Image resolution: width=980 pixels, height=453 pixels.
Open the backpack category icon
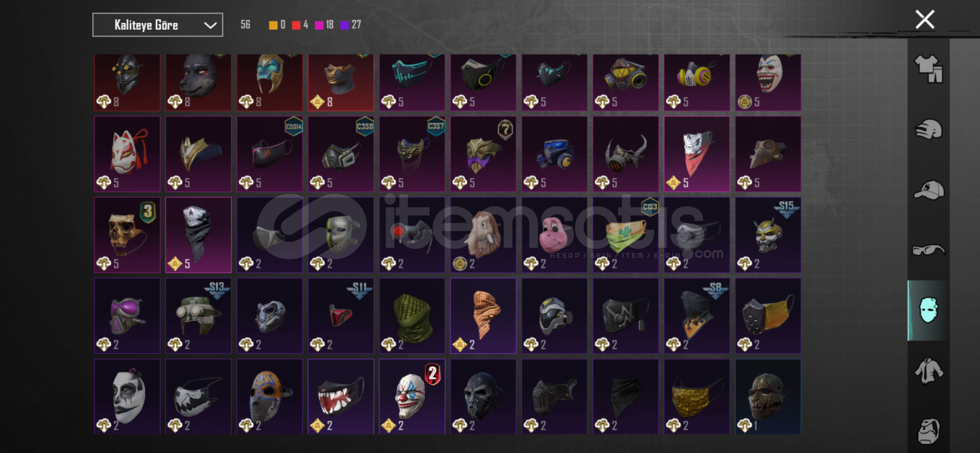[928, 431]
